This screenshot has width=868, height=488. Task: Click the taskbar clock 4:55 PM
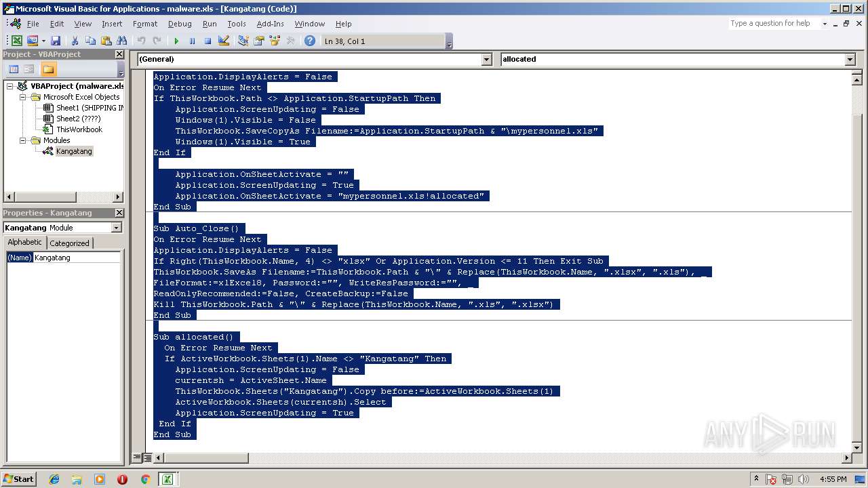[x=833, y=479]
